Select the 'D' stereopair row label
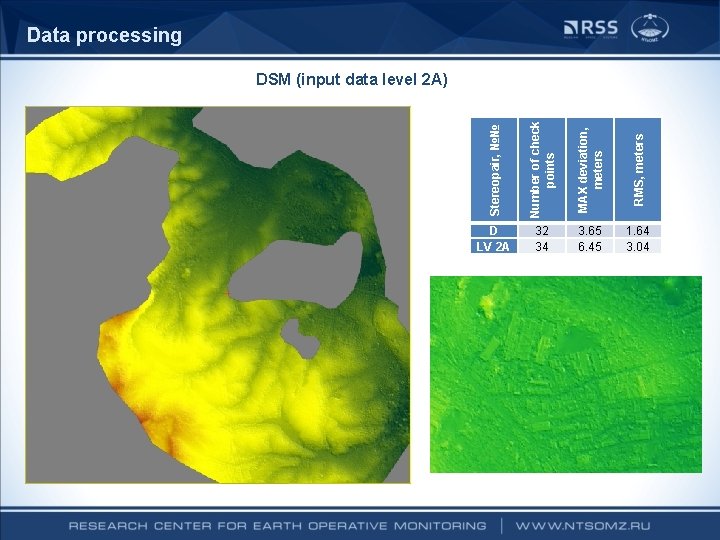Image resolution: width=720 pixels, height=540 pixels. 494,231
